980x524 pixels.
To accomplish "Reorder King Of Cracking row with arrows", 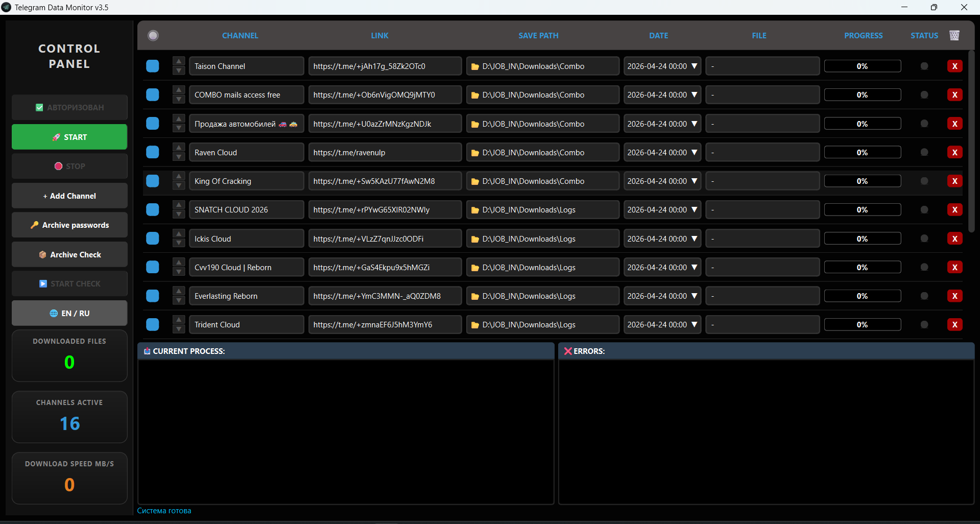I will click(x=179, y=181).
